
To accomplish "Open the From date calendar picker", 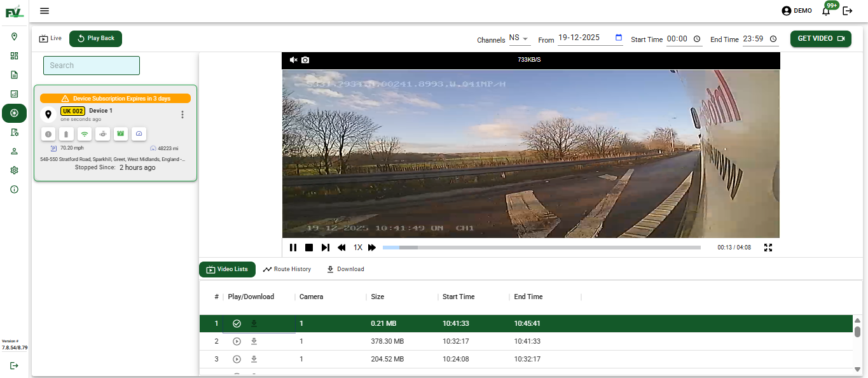I will click(x=619, y=38).
